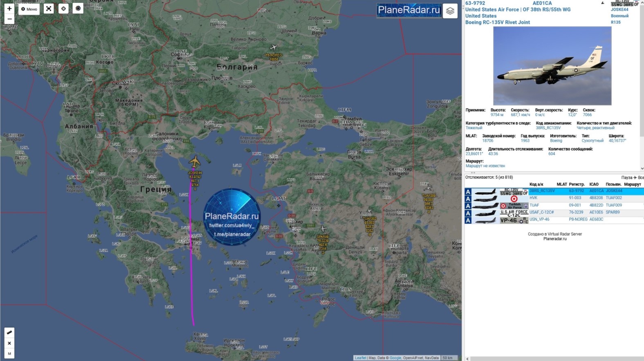Click the squawk value 7066

pyautogui.click(x=587, y=115)
